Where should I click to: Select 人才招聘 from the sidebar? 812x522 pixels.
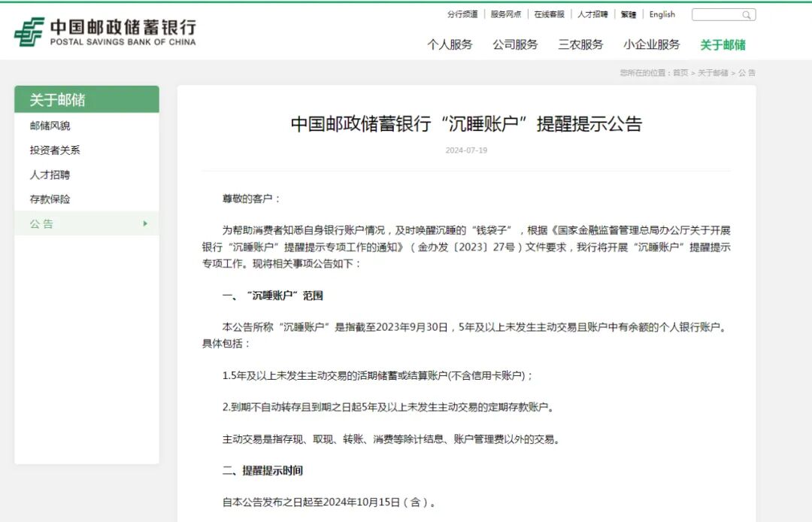click(x=50, y=175)
